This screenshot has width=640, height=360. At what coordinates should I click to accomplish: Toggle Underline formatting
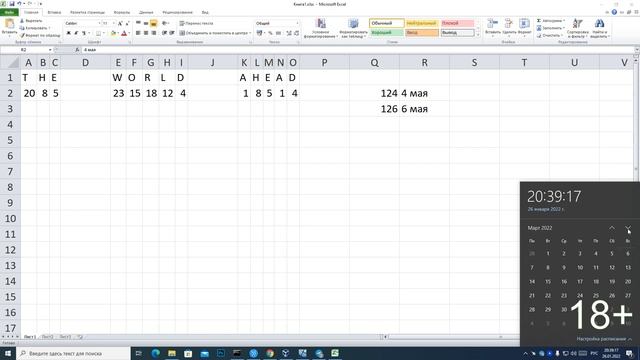tap(84, 33)
